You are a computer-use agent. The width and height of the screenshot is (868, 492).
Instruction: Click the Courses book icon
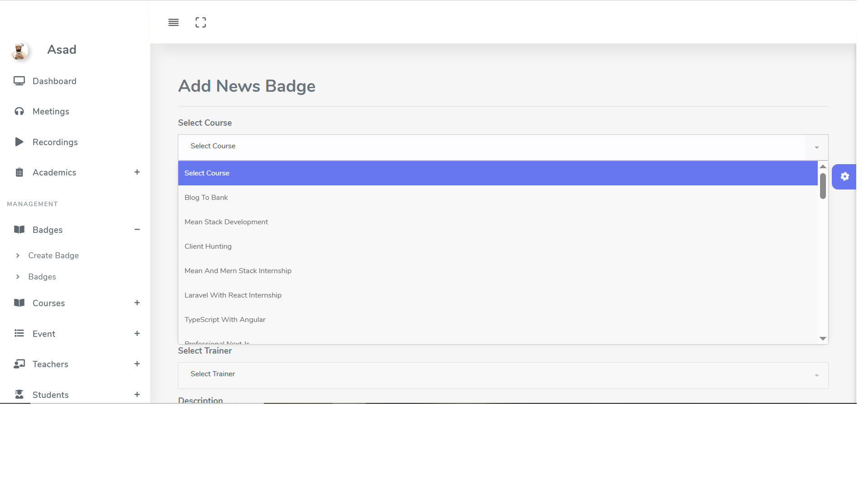tap(19, 303)
